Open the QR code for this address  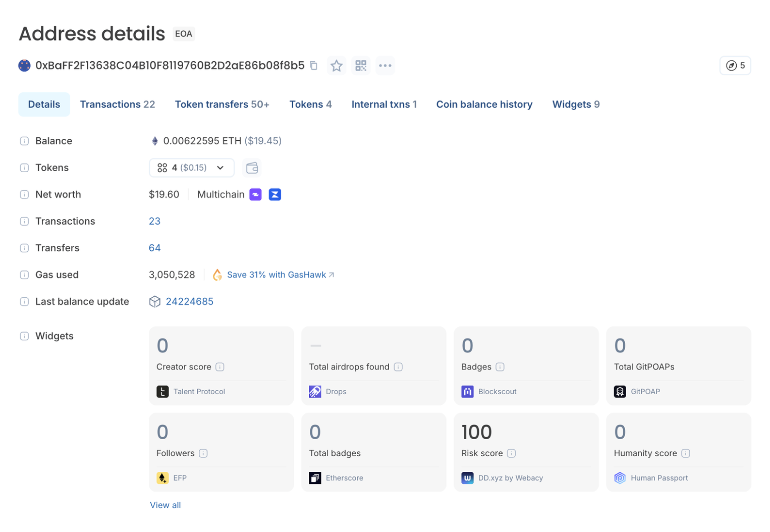pyautogui.click(x=360, y=66)
